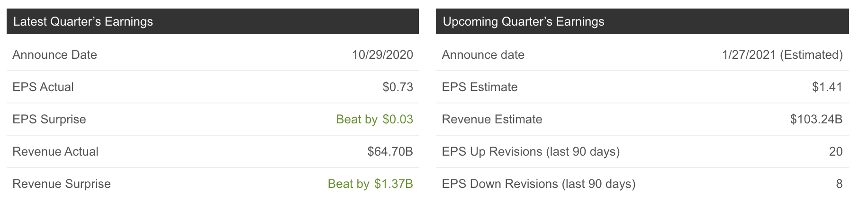
Task: Select the $103.24B revenue estimate value
Action: pos(816,120)
